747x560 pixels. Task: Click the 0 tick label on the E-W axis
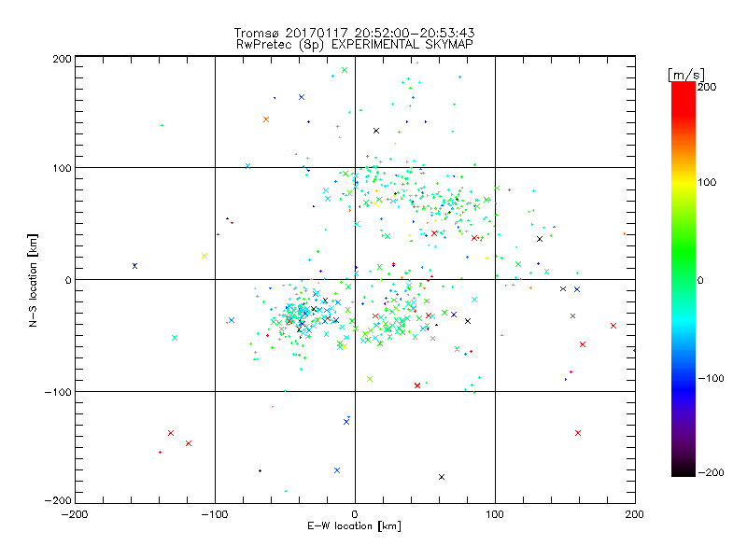click(x=355, y=514)
